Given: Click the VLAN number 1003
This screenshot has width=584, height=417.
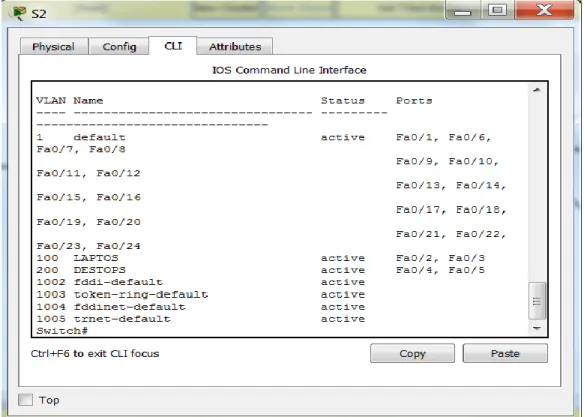Looking at the screenshot, I should (51, 294).
